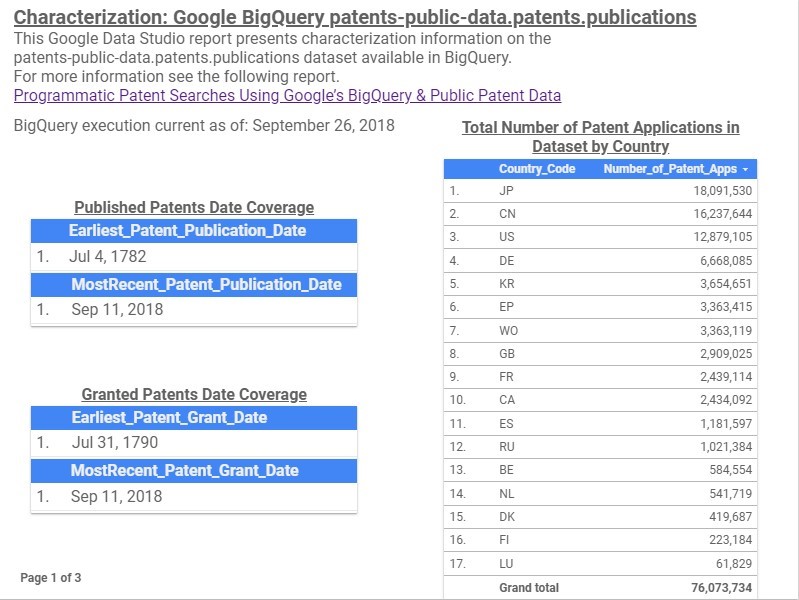This screenshot has height=600, width=799.
Task: Select the value 61,829
Action: pyautogui.click(x=734, y=563)
